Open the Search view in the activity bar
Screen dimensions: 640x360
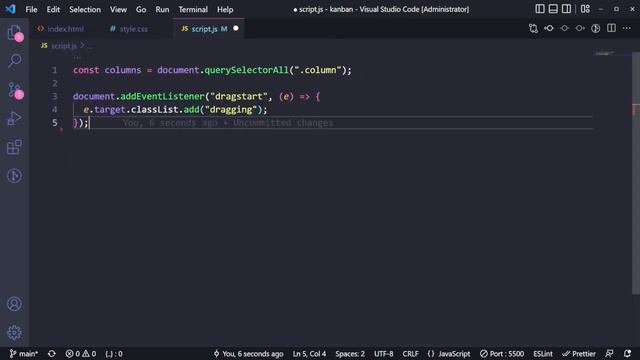(14, 61)
